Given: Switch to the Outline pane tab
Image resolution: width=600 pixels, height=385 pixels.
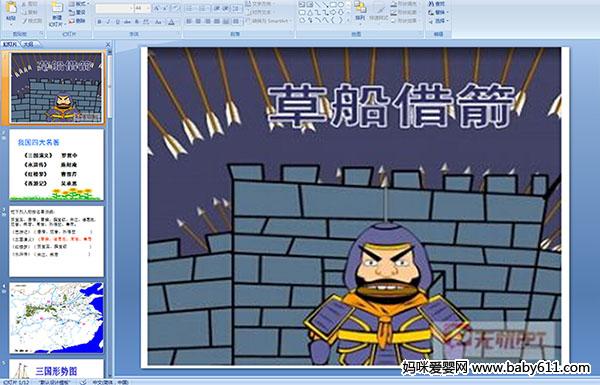Looking at the screenshot, I should pos(28,44).
